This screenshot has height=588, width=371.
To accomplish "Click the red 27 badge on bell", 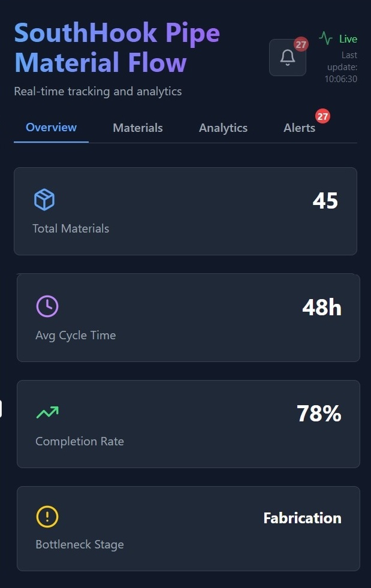I will click(x=301, y=44).
